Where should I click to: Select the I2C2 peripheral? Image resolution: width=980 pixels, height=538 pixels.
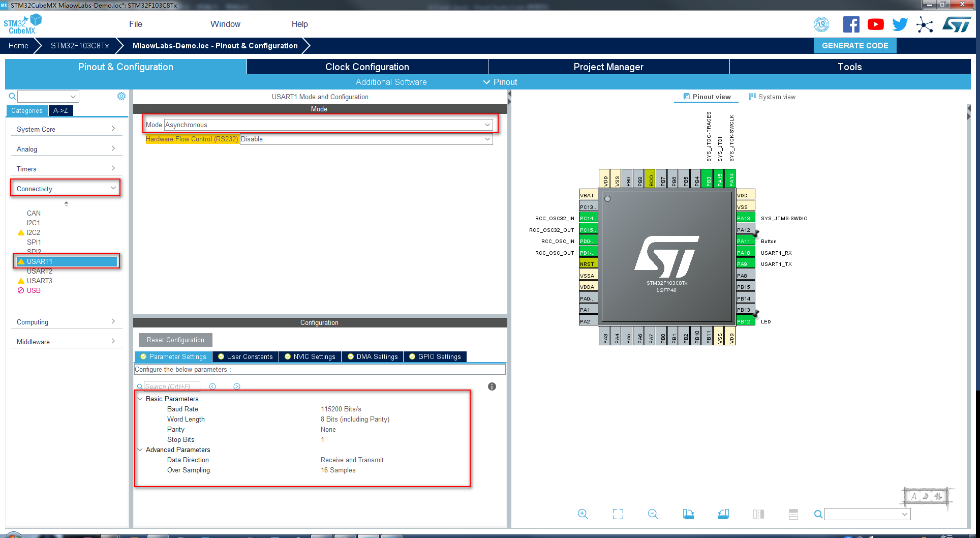34,232
